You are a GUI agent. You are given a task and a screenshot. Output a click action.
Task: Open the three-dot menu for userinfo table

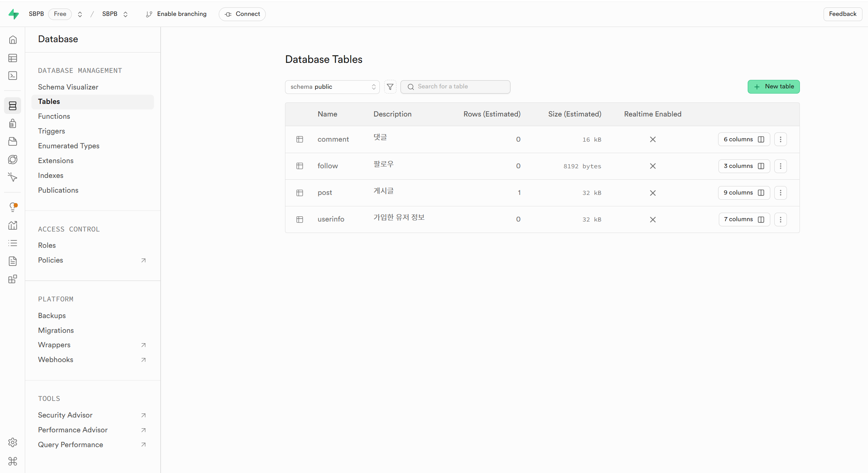coord(781,219)
